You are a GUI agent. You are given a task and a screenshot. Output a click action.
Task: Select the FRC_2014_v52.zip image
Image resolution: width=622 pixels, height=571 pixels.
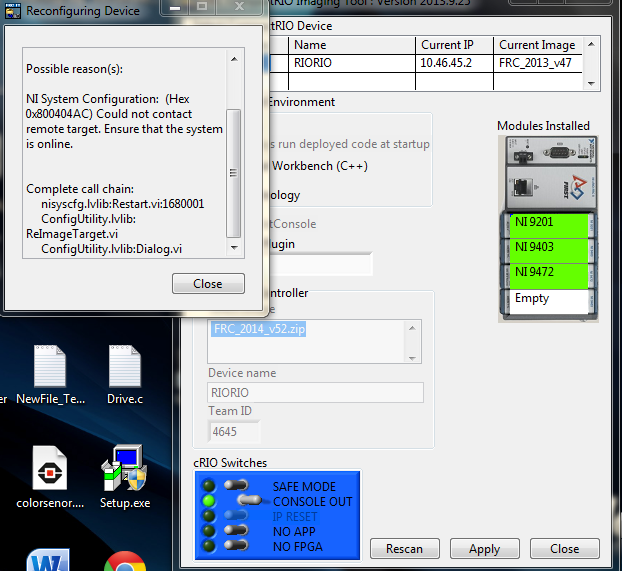coord(259,329)
